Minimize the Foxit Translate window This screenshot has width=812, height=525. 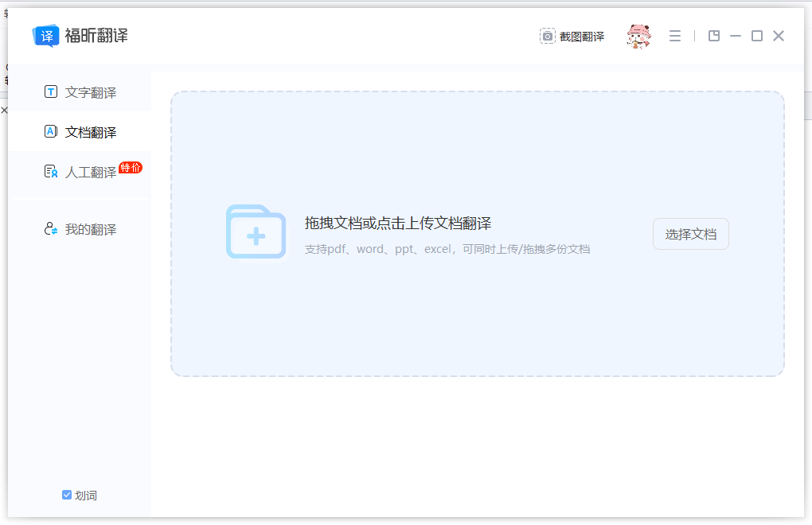pyautogui.click(x=736, y=36)
